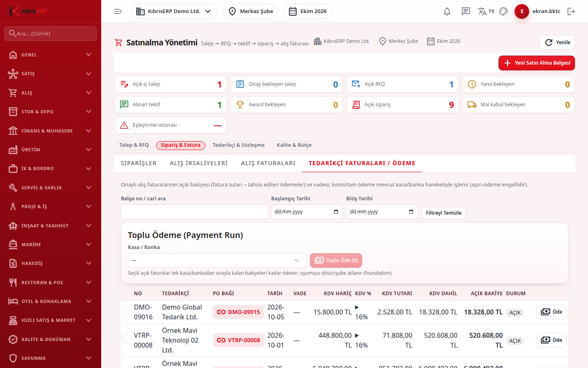Switch to Siparişler tab

click(139, 163)
